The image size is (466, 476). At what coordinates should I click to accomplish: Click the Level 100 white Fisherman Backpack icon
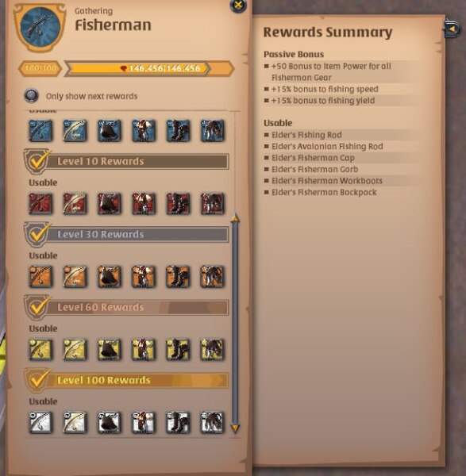(x=212, y=422)
